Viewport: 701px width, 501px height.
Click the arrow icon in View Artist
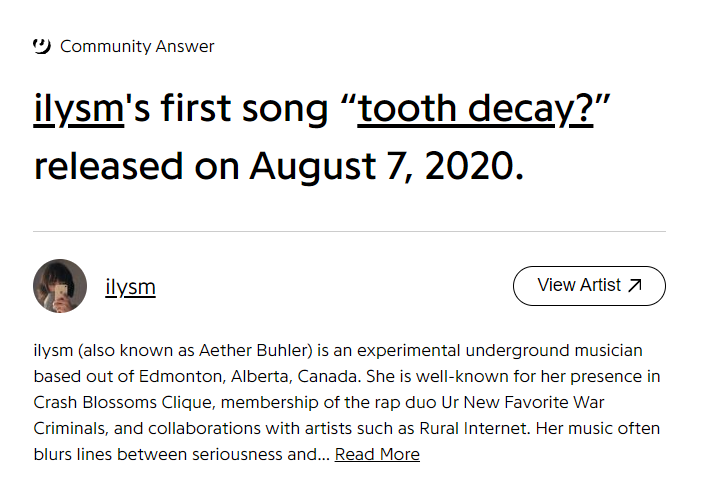636,286
